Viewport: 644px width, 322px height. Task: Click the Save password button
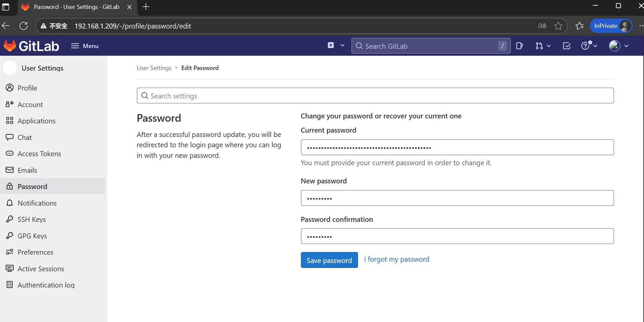pyautogui.click(x=329, y=260)
